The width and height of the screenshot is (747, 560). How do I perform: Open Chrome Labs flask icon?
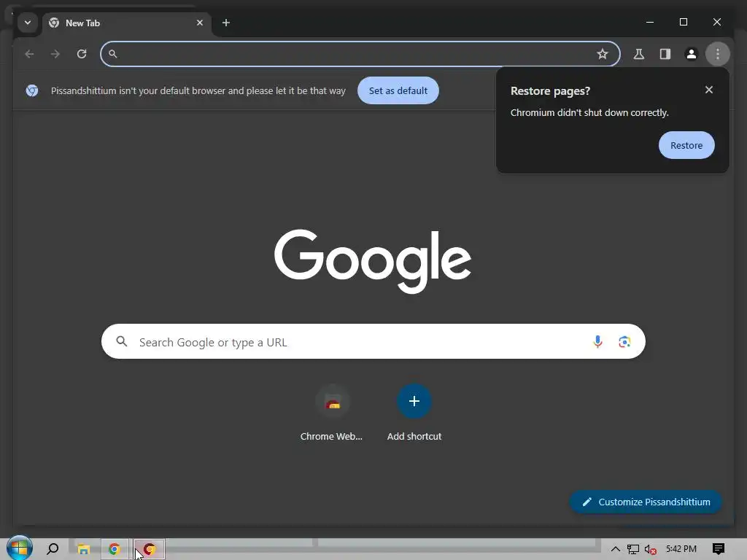(x=639, y=54)
